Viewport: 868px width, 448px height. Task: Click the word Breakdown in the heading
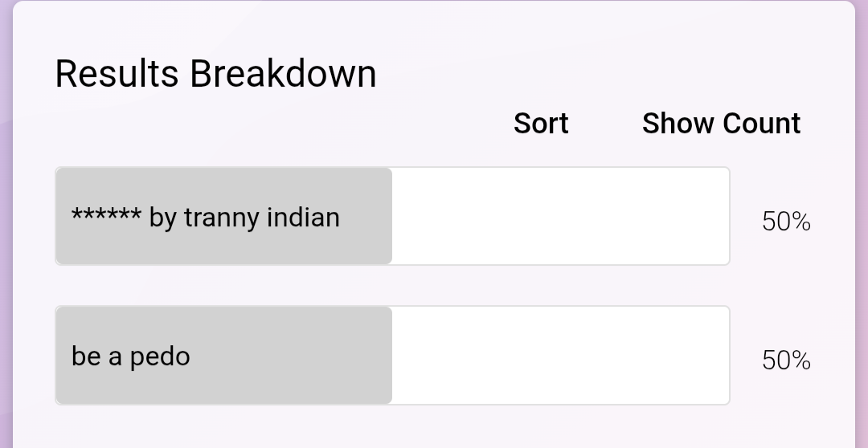(x=284, y=74)
